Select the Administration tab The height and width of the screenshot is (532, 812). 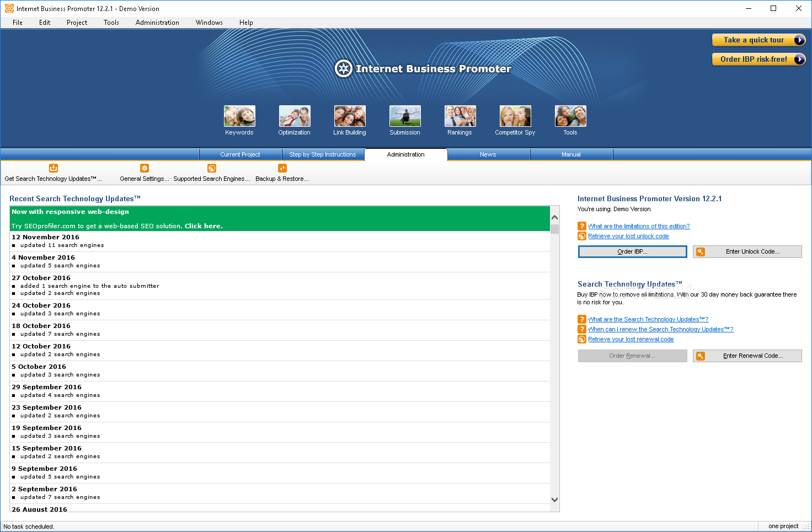[406, 154]
